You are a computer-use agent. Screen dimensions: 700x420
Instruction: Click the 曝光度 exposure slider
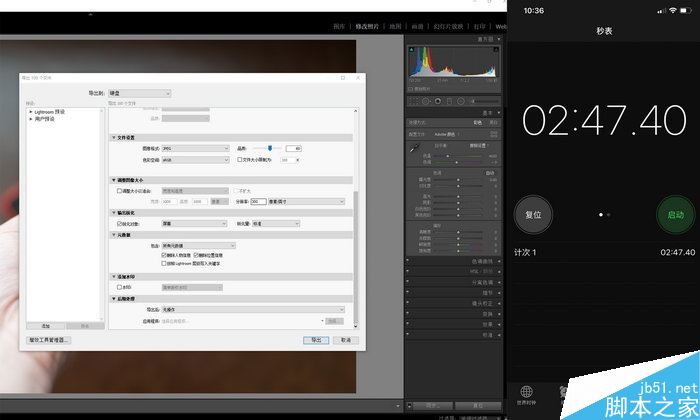point(458,180)
